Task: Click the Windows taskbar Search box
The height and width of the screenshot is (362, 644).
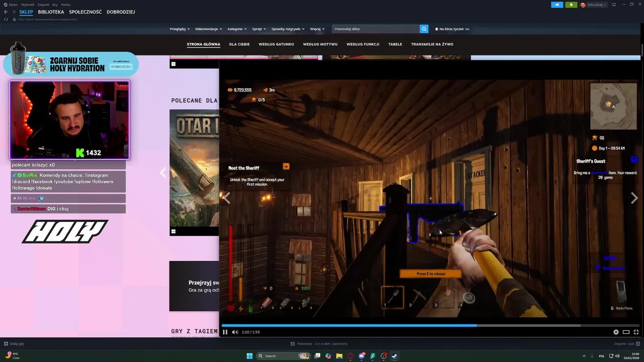Action: (x=283, y=356)
